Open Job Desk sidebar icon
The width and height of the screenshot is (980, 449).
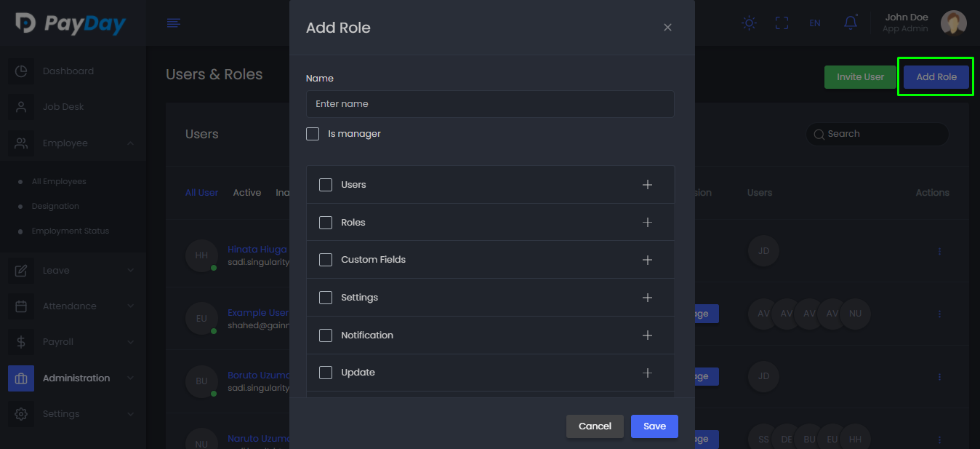pos(21,107)
